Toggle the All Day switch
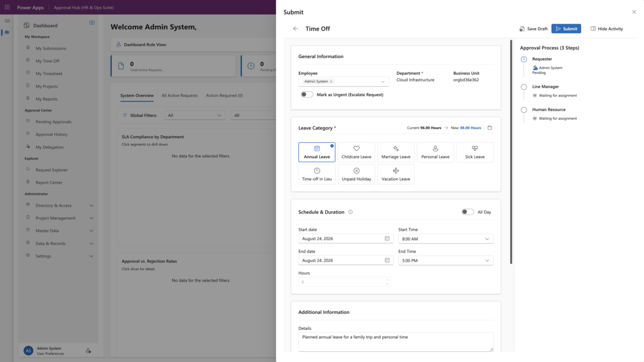Screen dimensions: 644x362 (468, 212)
